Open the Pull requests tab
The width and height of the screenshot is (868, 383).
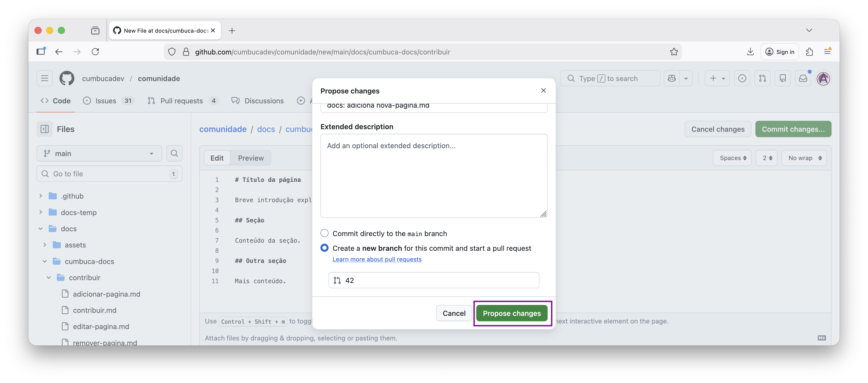pyautogui.click(x=183, y=101)
